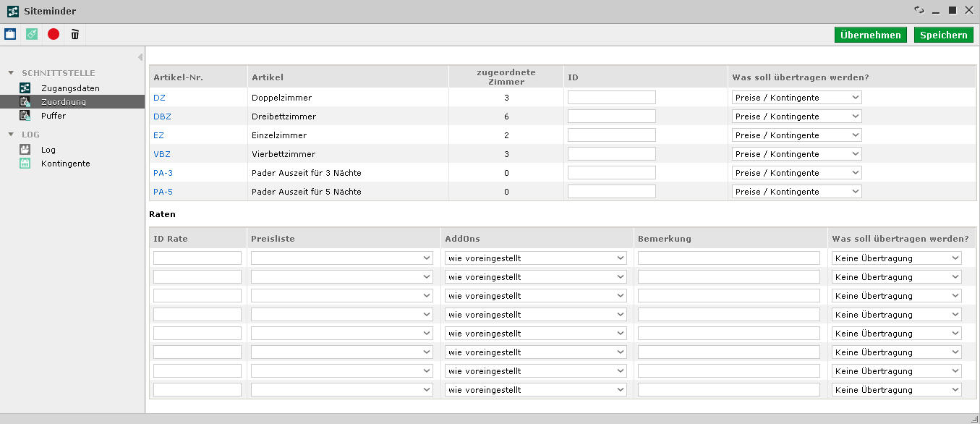980x424 pixels.
Task: Open the transfer dropdown for PA-3
Action: [x=797, y=173]
